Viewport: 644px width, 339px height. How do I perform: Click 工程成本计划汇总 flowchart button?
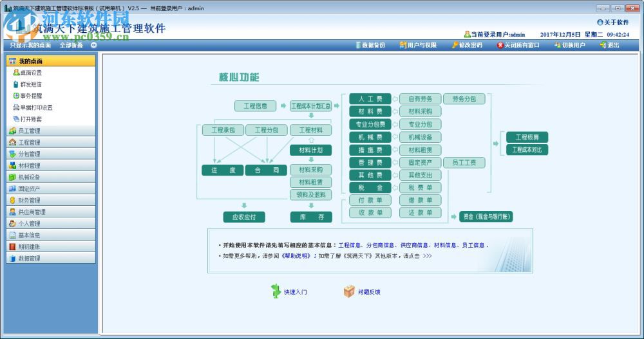(x=310, y=106)
